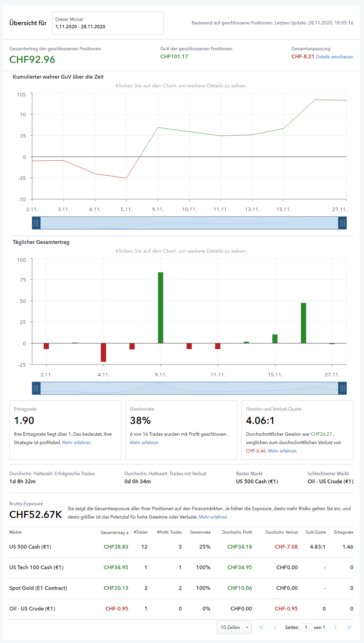Viewport: 364px width, 643px height.
Task: Click right handle of daily chart range
Action: click(342, 388)
